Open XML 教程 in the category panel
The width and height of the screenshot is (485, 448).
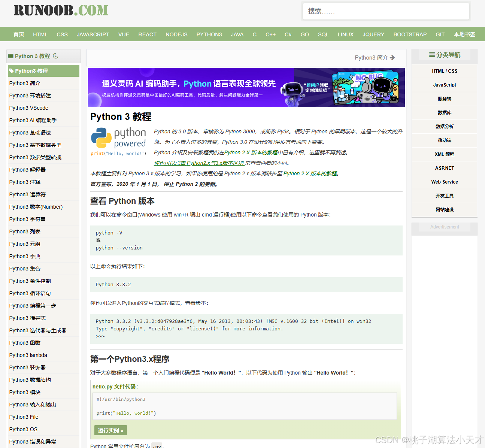[445, 154]
